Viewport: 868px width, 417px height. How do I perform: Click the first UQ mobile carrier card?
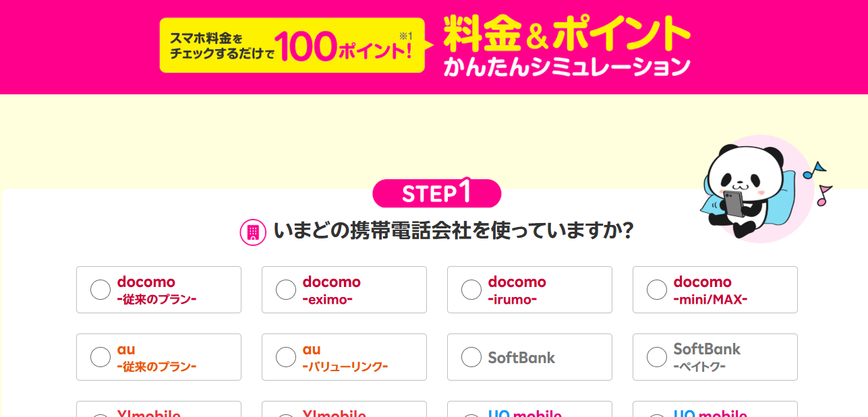529,410
